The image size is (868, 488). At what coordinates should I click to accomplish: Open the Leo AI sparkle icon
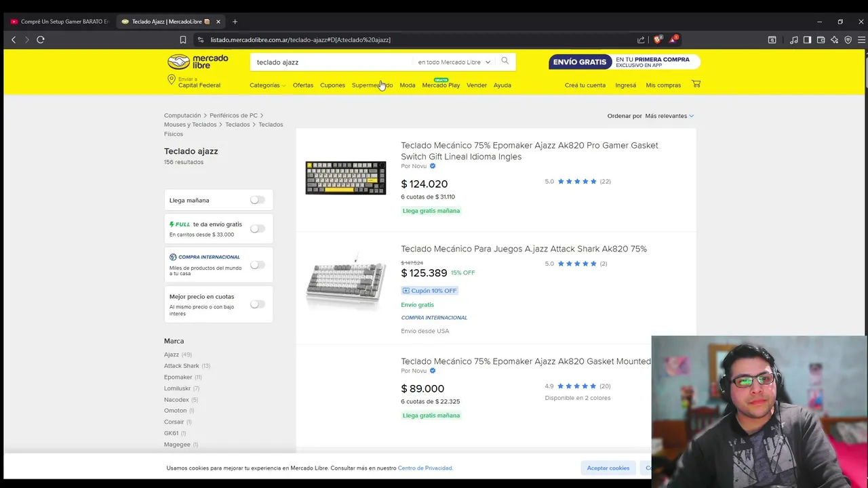pyautogui.click(x=835, y=39)
